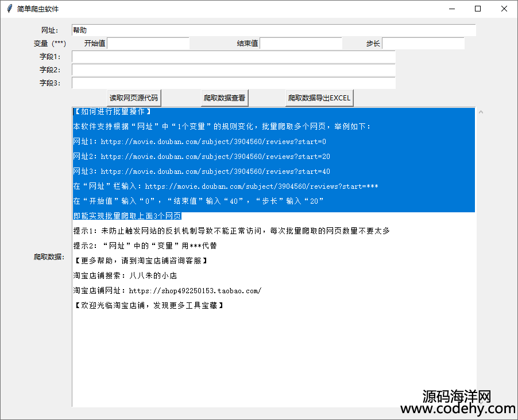Click the scrollbar up arrow in output area

pyautogui.click(x=481, y=112)
